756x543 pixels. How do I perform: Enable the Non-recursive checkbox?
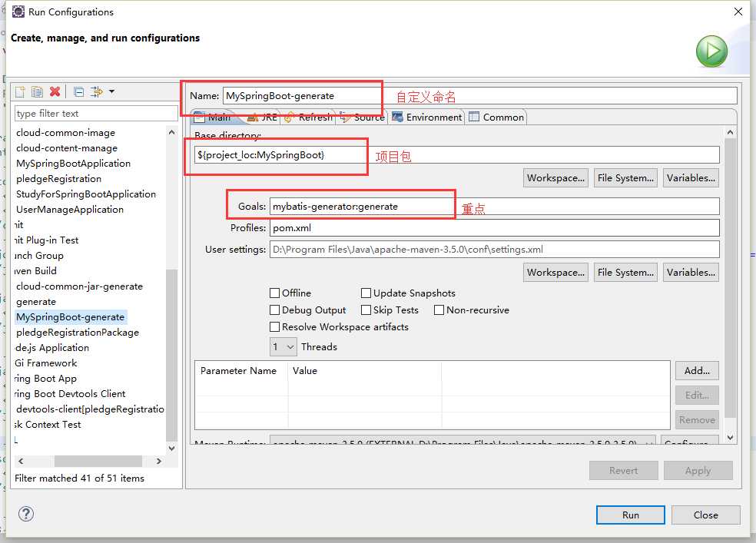439,310
